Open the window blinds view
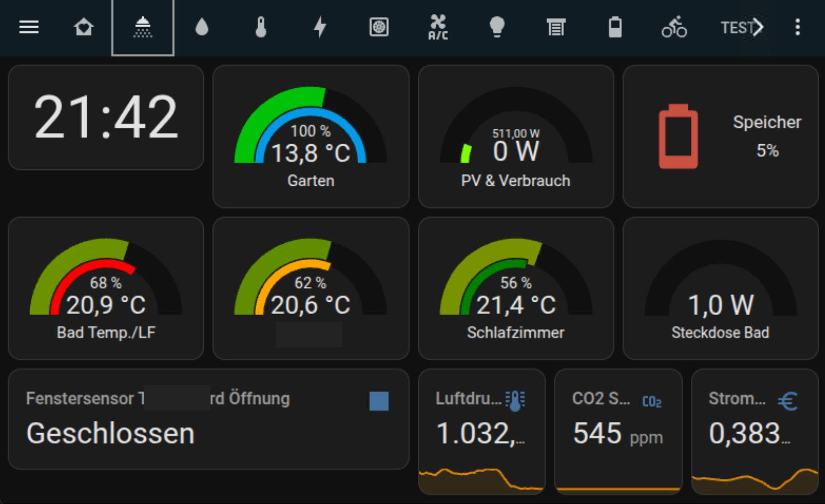The height and width of the screenshot is (504, 825). pyautogui.click(x=556, y=27)
